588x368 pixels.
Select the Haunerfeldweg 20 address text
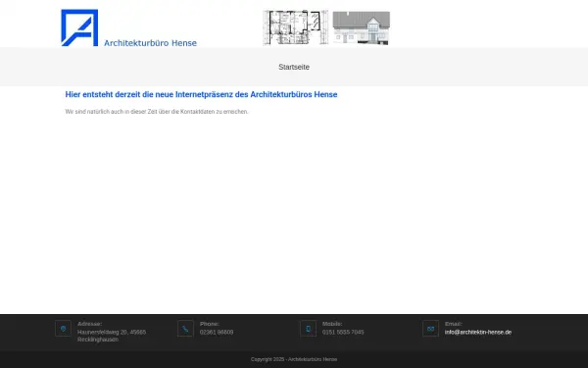point(112,332)
